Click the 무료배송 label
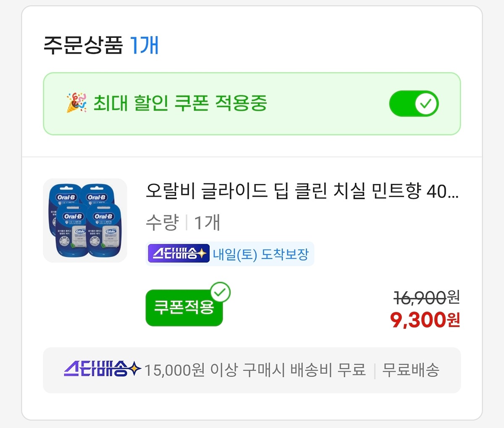 tap(410, 370)
